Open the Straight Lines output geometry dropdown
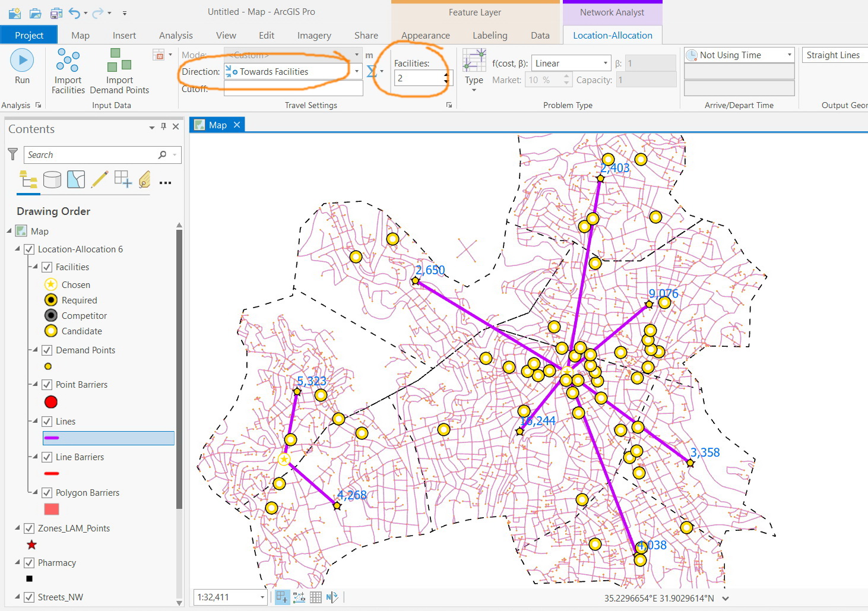Image resolution: width=868 pixels, height=611 pixels. pos(835,55)
